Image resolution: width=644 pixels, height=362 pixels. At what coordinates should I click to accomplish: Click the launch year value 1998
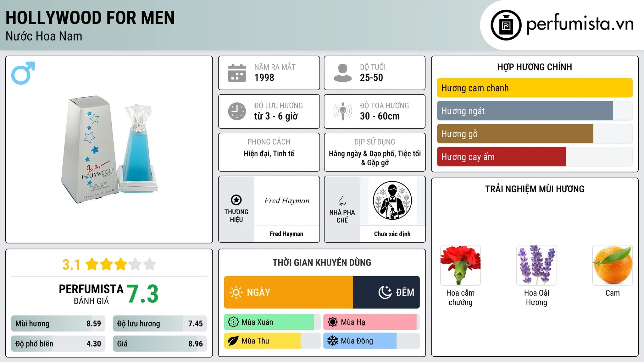264,78
